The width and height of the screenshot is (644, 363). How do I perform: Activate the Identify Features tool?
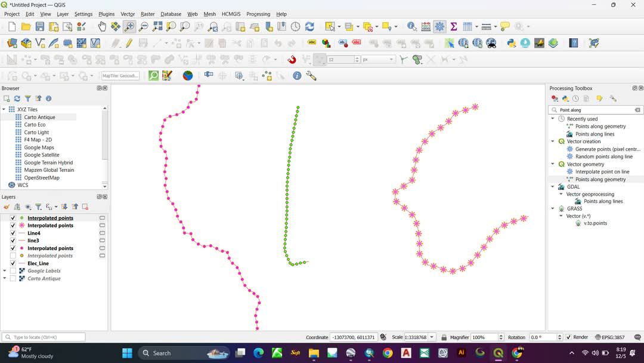coord(411,27)
